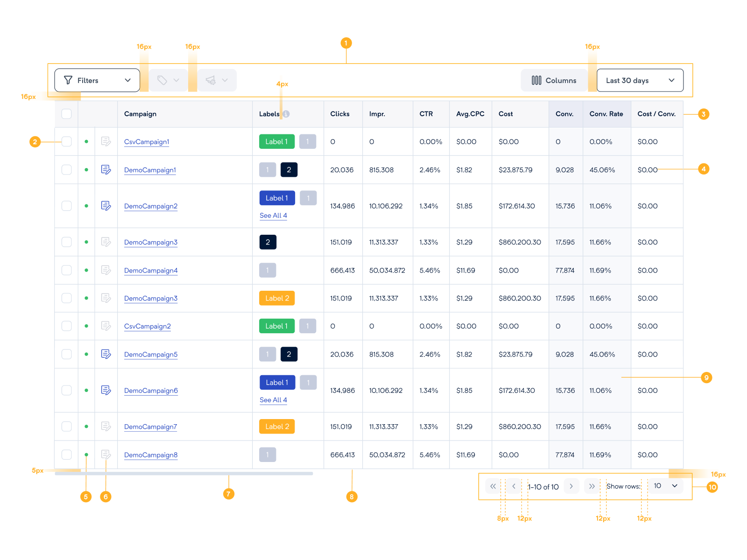Image resolution: width=747 pixels, height=560 pixels.
Task: Click the edit note icon next to DemoCampaign1
Action: (106, 169)
